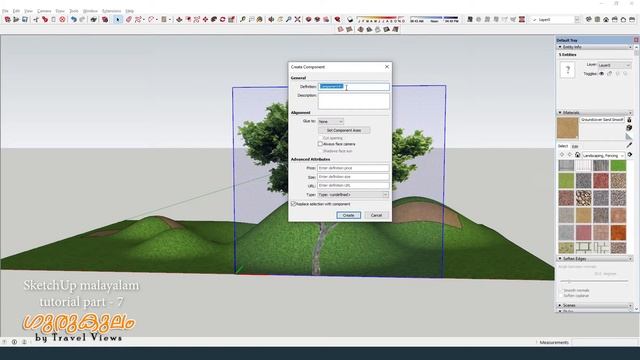Open the Edit menu
The height and width of the screenshot is (360, 640).
(x=16, y=11)
